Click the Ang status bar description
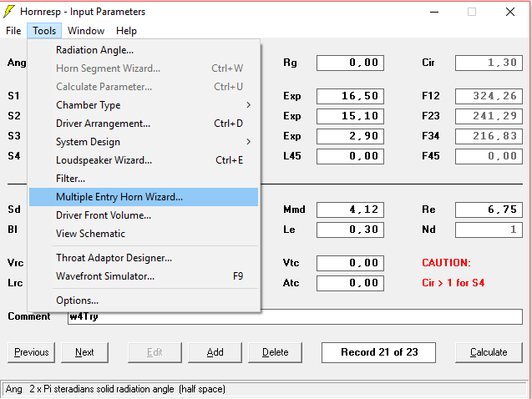The image size is (532, 399). [115, 389]
